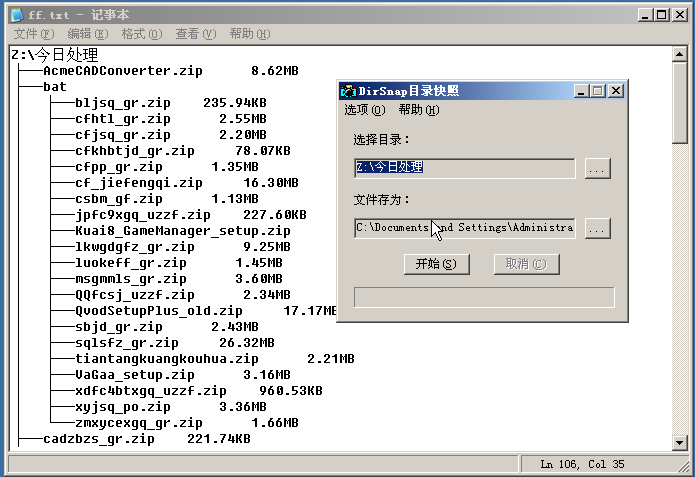695x477 pixels.
Task: Click xyjsq_po.zip text line
Action: click(x=171, y=407)
